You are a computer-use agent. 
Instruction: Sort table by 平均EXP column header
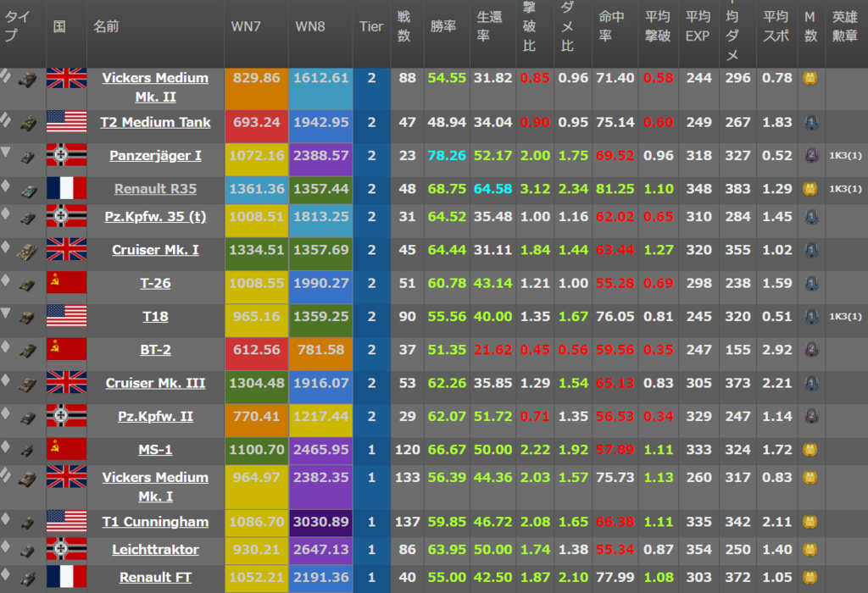coord(698,26)
